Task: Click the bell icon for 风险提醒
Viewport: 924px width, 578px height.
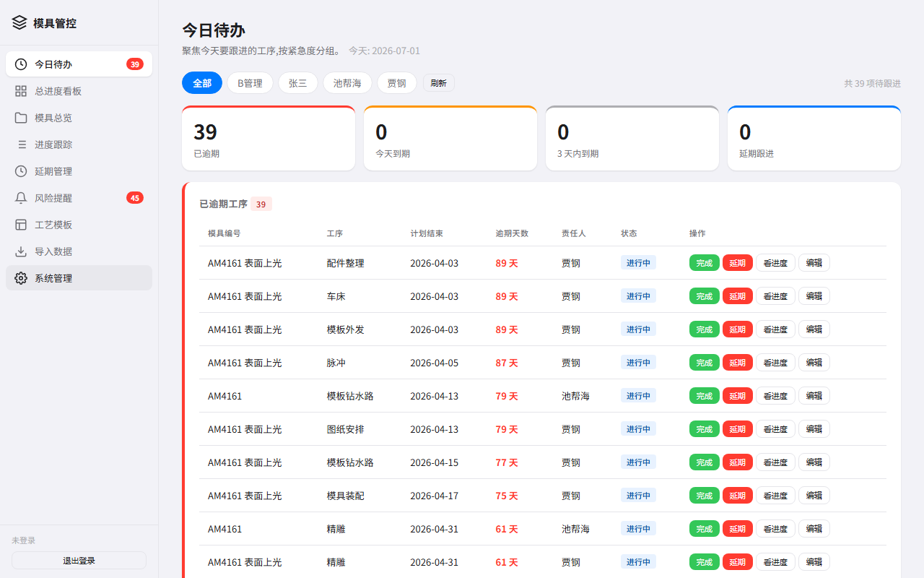Action: point(21,198)
